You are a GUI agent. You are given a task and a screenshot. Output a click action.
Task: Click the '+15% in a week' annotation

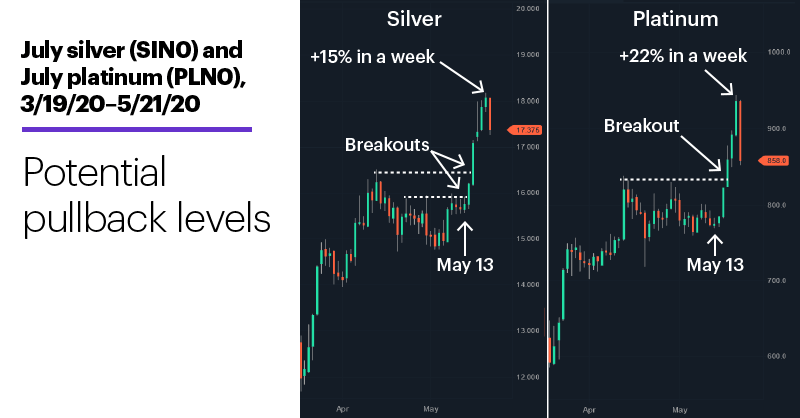[372, 57]
